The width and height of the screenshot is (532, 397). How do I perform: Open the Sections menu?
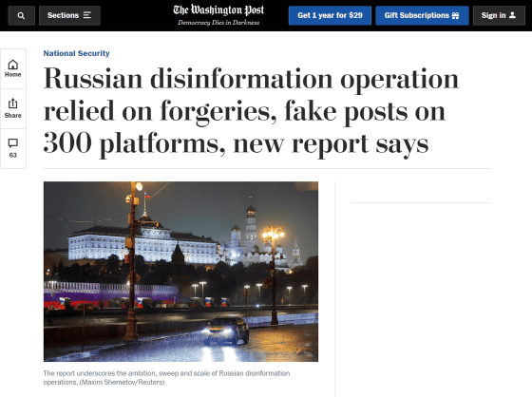(x=69, y=15)
